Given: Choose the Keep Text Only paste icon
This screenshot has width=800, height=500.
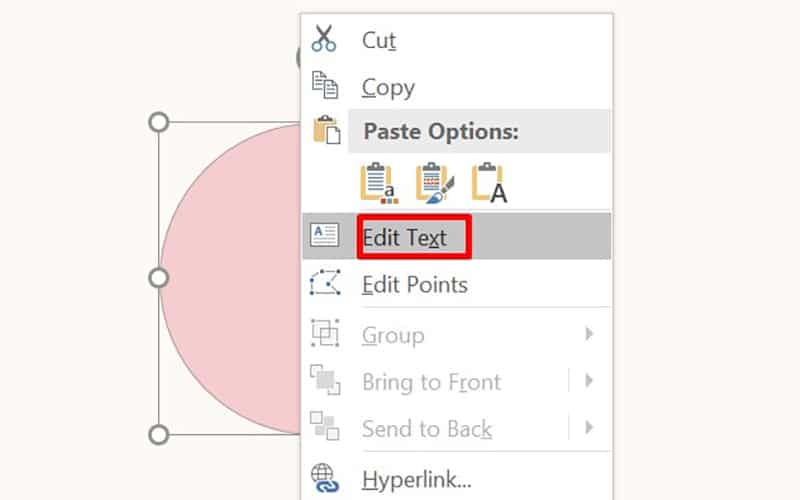Looking at the screenshot, I should [490, 183].
